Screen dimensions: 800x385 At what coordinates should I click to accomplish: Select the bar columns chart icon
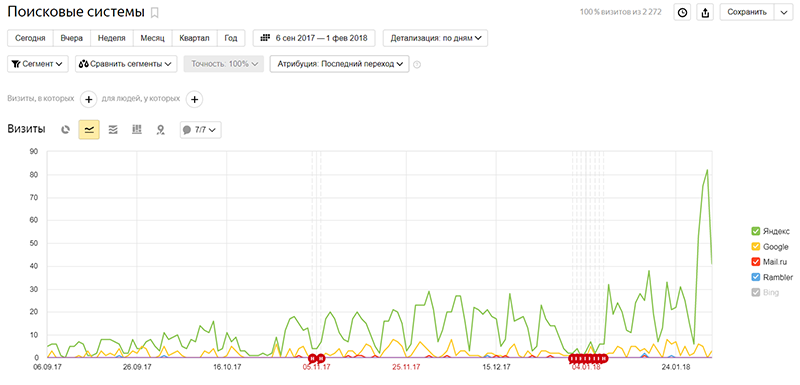(137, 130)
